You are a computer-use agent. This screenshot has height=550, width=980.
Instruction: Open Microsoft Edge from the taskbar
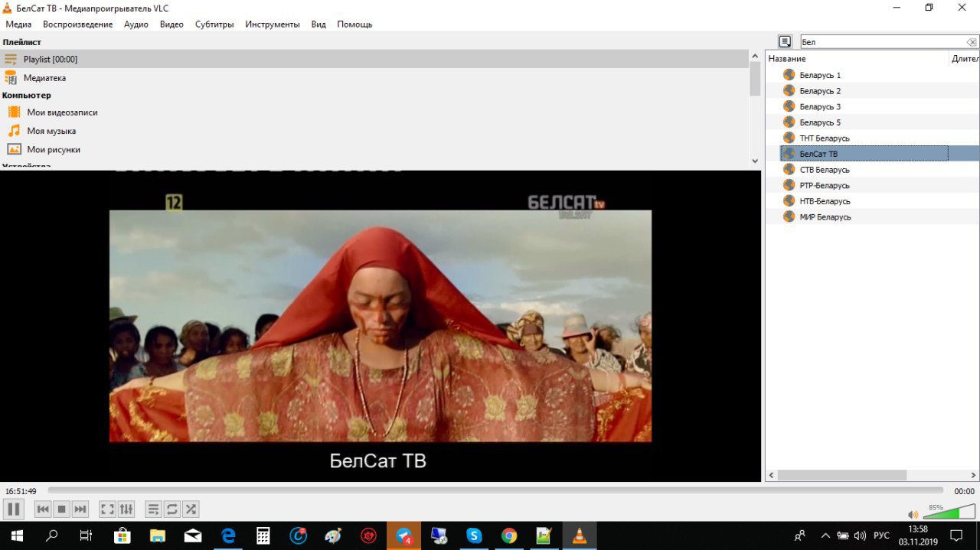227,535
